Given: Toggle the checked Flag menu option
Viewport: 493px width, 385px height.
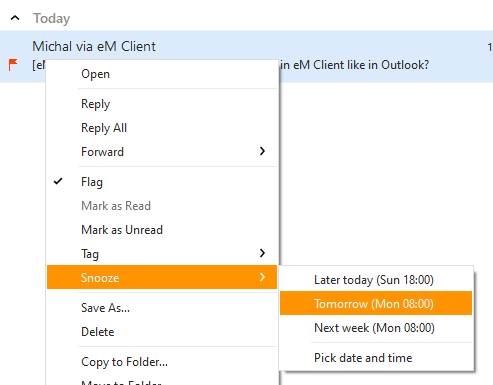Looking at the screenshot, I should click(x=162, y=182).
